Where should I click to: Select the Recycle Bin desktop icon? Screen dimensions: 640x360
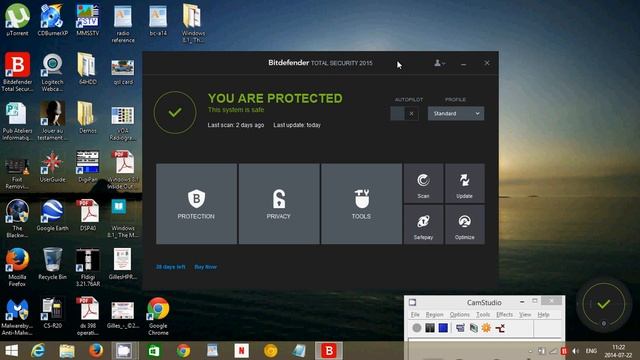point(52,264)
